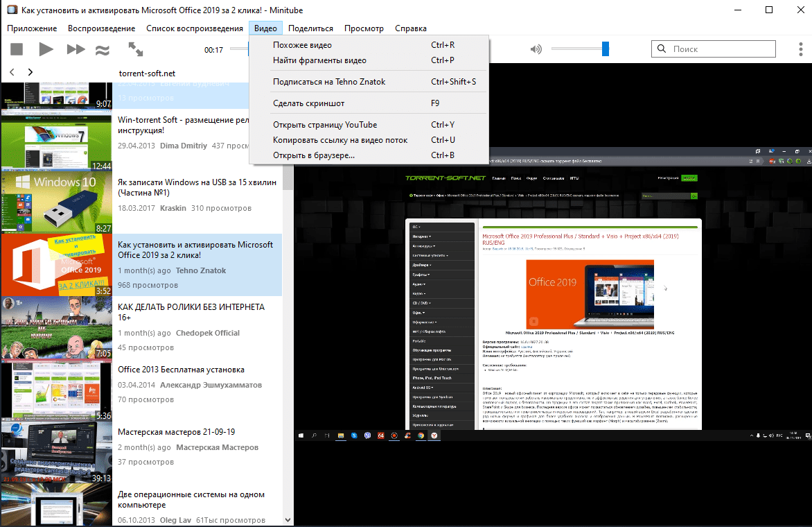The width and height of the screenshot is (812, 527).
Task: Click channel name Tehno Znatok
Action: 201,270
